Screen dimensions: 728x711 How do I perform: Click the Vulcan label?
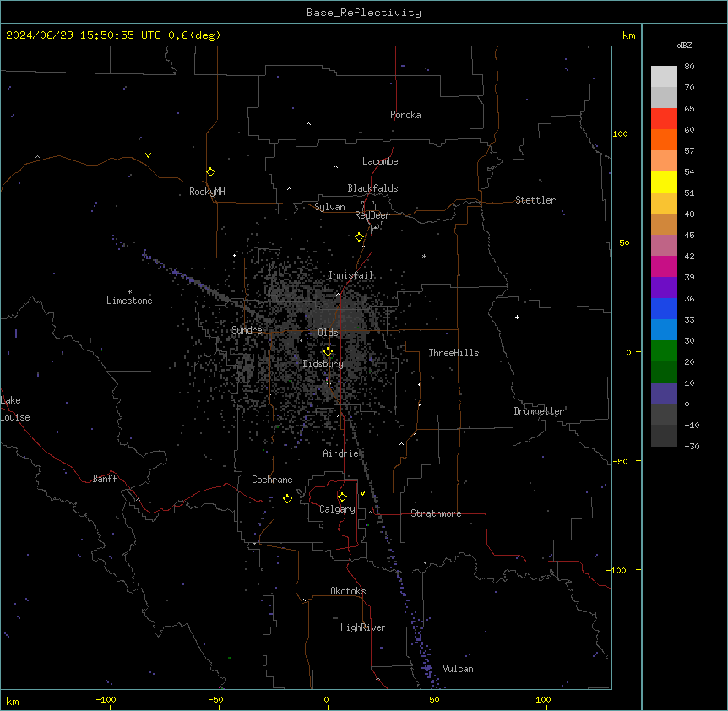tap(459, 669)
